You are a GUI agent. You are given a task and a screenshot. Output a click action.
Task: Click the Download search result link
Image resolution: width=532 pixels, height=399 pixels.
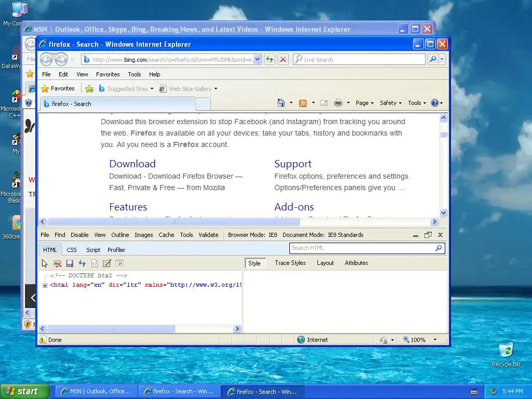(132, 164)
